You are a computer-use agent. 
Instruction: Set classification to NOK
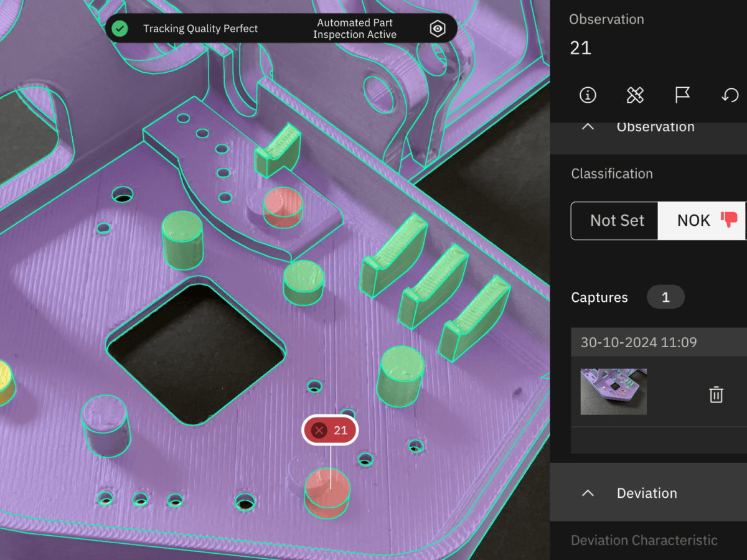pos(693,221)
